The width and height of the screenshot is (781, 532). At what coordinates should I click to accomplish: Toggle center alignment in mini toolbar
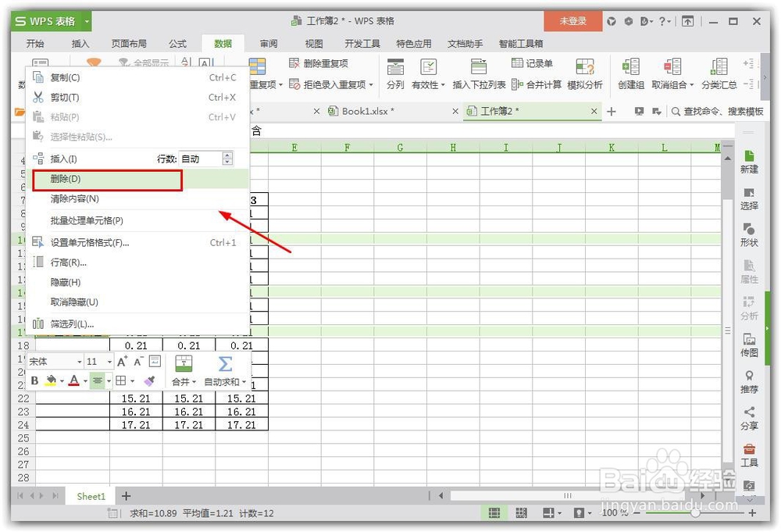click(97, 381)
